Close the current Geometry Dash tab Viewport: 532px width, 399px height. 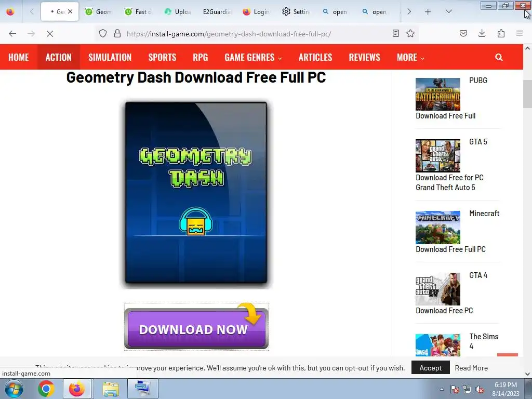pyautogui.click(x=70, y=11)
